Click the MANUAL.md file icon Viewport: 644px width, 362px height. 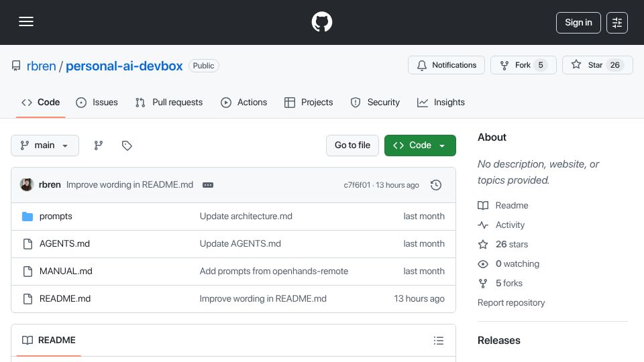[28, 271]
